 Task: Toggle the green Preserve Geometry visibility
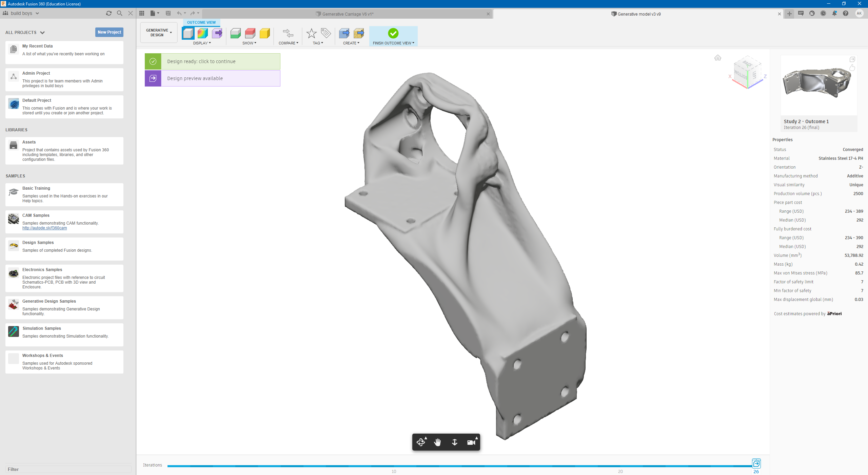pos(235,33)
